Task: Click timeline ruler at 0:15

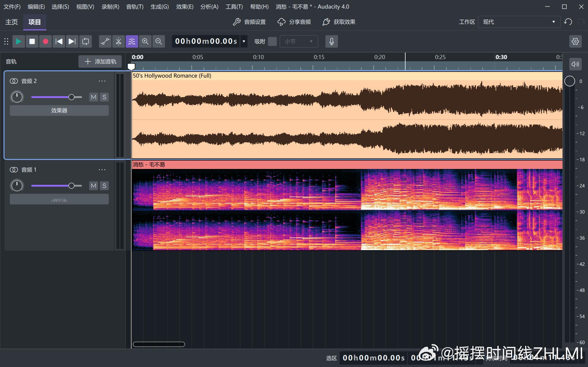Action: coord(319,57)
